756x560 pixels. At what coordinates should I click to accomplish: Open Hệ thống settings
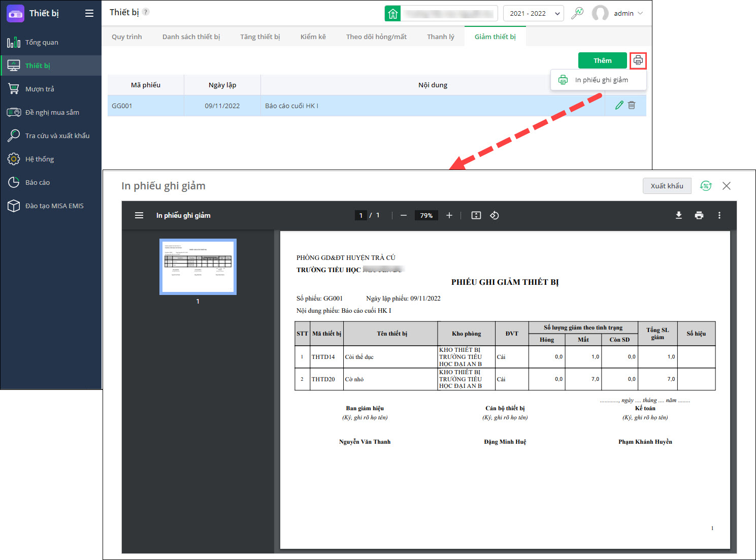coord(51,159)
